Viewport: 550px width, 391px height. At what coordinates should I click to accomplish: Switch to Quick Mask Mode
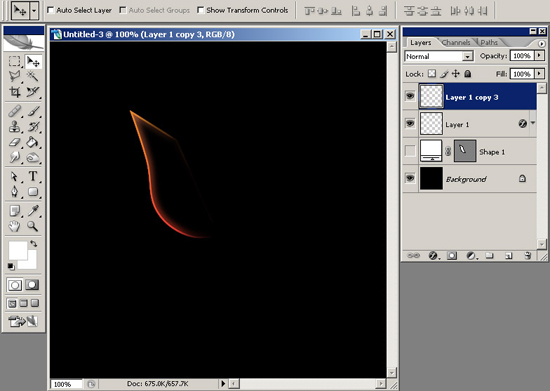coord(32,285)
